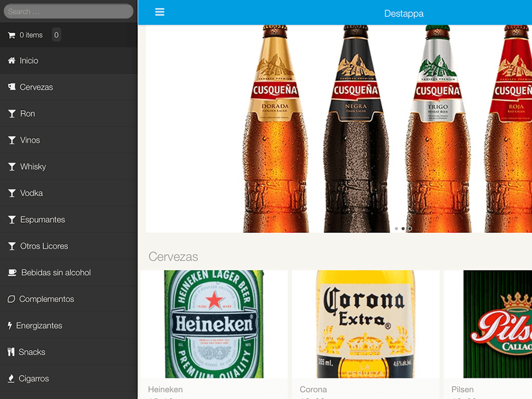The width and height of the screenshot is (532, 399).
Task: Click the cup icon beside Bebidas sin alcohol
Action: (12, 273)
